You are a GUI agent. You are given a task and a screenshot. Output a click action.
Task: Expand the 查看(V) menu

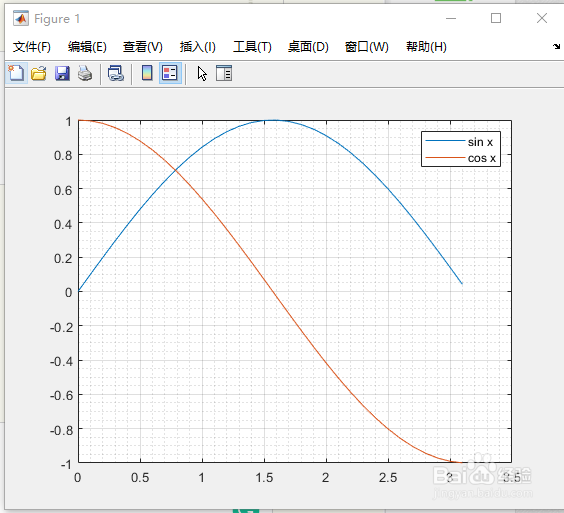point(142,47)
